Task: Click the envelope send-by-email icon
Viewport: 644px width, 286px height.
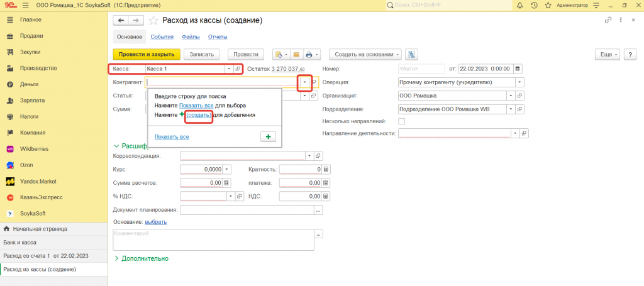Action: tap(296, 55)
